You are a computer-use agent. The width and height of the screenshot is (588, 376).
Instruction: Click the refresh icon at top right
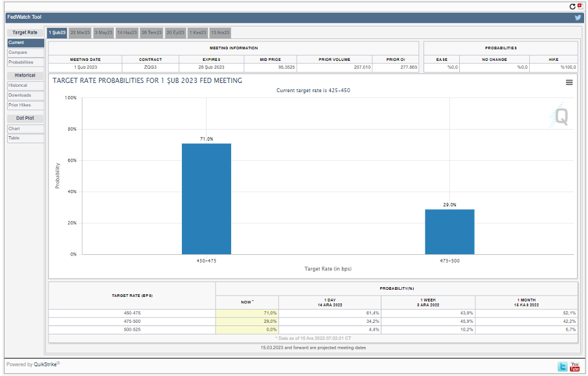coord(572,6)
